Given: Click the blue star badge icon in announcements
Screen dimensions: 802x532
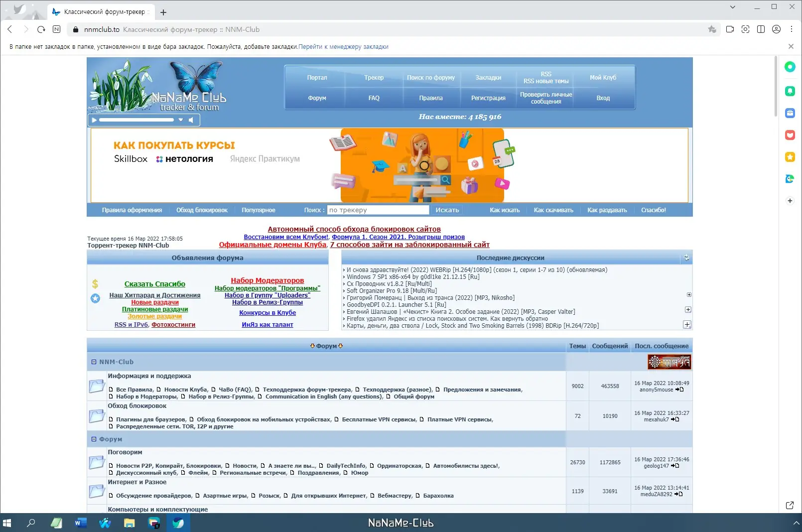Looking at the screenshot, I should point(95,298).
